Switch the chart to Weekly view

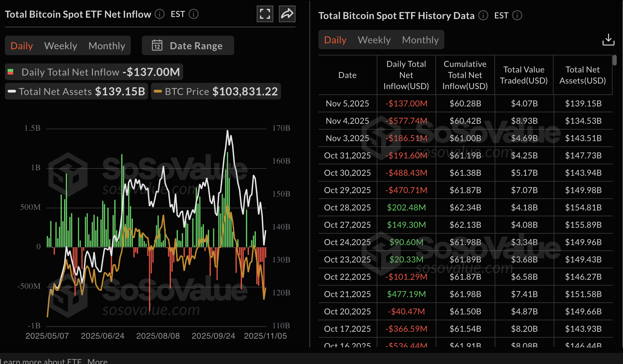[x=60, y=45]
